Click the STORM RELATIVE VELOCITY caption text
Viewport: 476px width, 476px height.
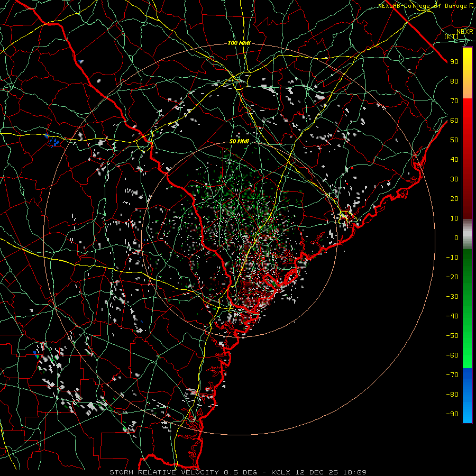point(164,472)
